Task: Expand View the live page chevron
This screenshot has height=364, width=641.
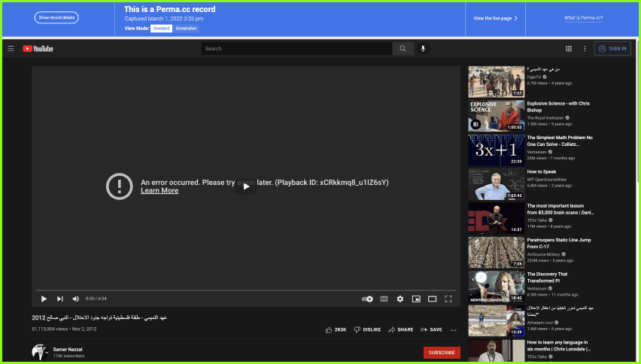Action: point(515,18)
